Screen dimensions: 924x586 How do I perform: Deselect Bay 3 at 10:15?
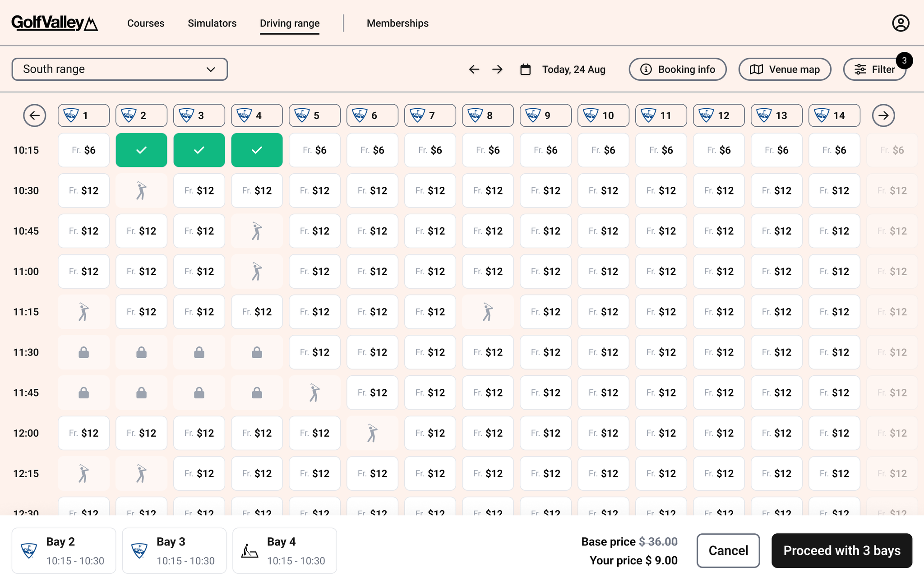(x=199, y=150)
